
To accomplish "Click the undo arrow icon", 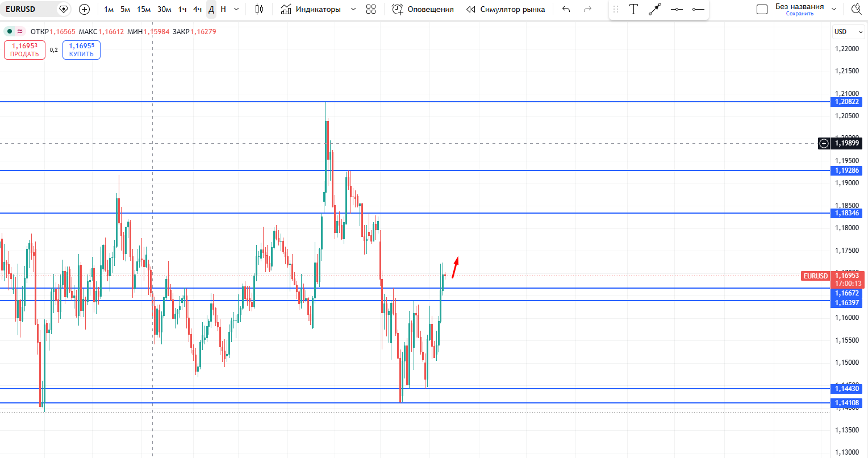I will [x=565, y=9].
